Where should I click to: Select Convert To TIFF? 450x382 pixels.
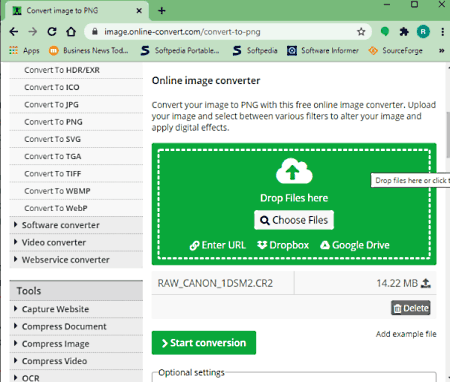53,174
